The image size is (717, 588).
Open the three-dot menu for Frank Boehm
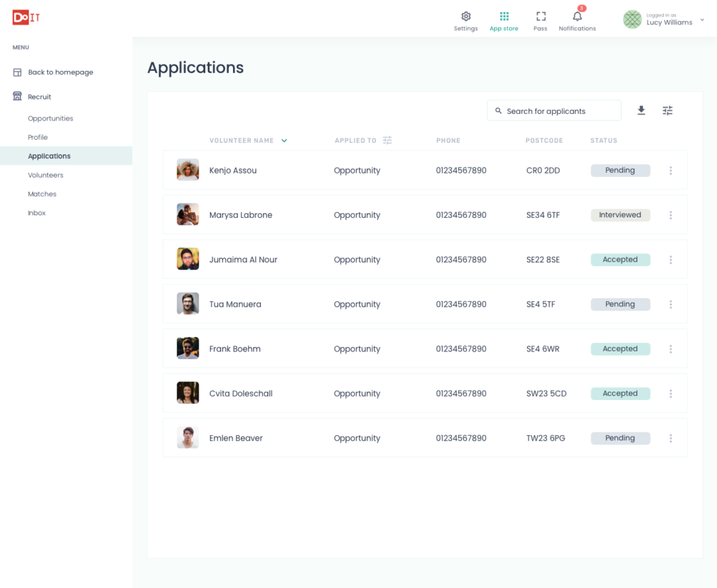pos(670,349)
